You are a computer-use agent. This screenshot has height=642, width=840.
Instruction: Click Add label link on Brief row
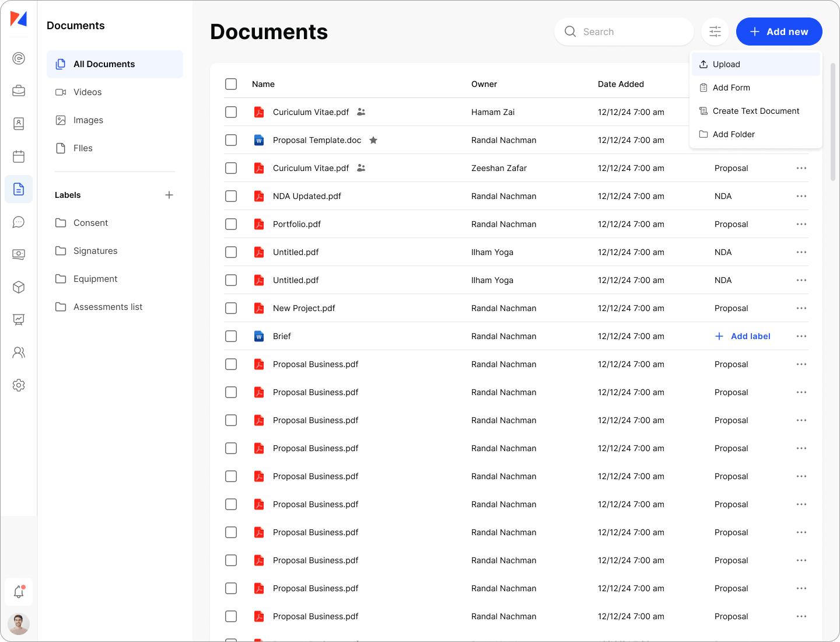(743, 336)
